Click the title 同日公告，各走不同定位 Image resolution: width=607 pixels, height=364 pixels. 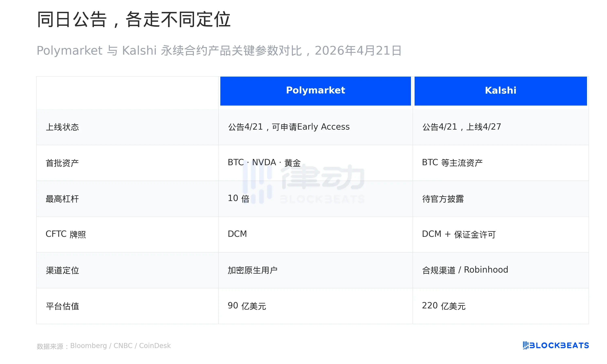134,20
